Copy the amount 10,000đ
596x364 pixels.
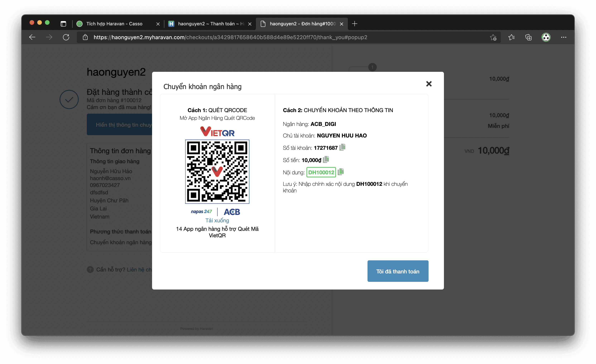pyautogui.click(x=326, y=160)
